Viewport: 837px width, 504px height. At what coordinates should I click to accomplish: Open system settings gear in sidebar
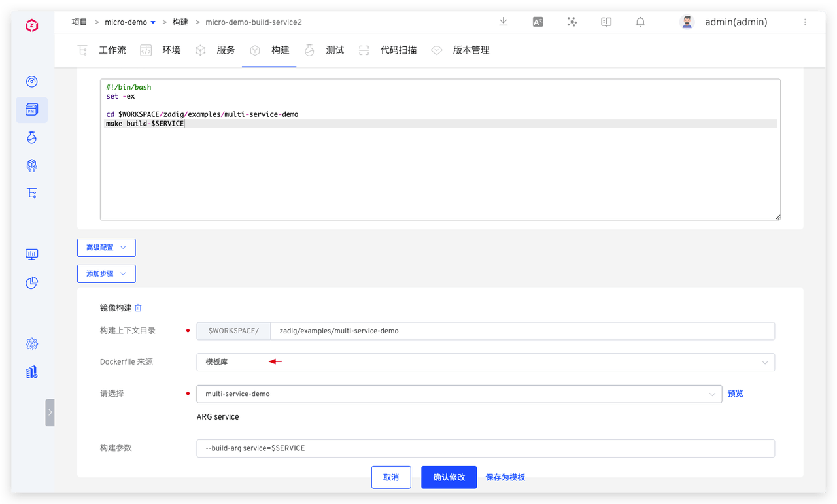pos(31,344)
